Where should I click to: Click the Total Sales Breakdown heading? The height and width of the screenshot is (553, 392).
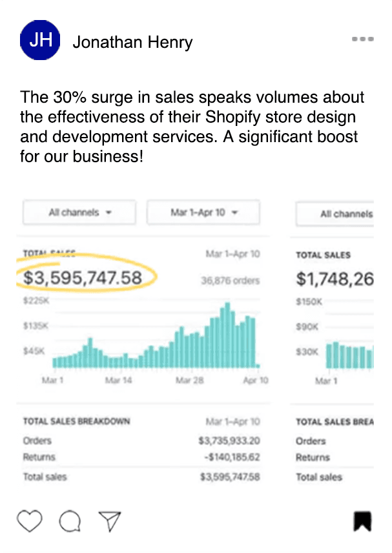(76, 421)
